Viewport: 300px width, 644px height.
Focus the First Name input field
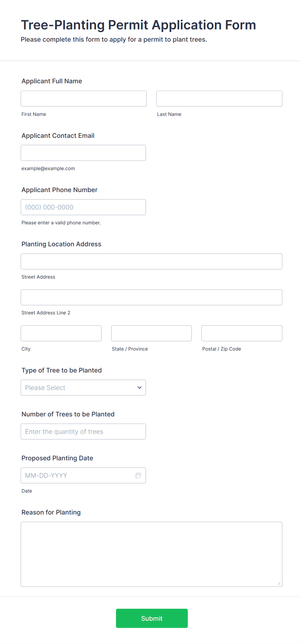click(84, 98)
